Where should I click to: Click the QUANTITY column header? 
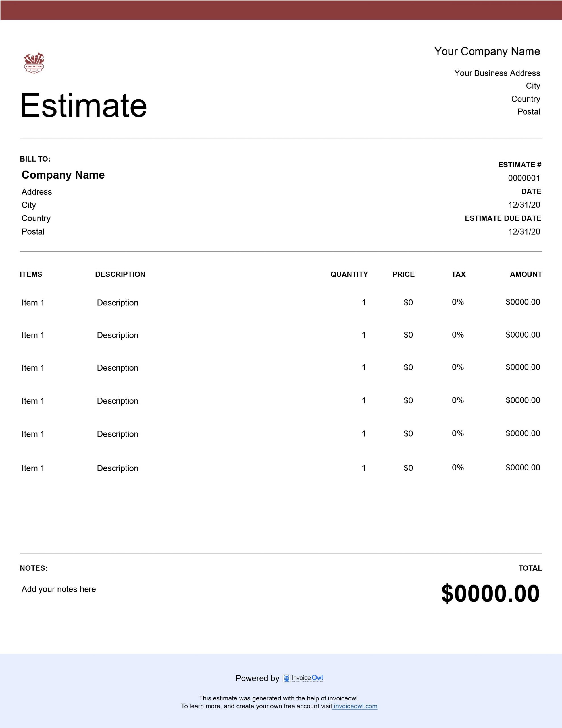tap(349, 274)
